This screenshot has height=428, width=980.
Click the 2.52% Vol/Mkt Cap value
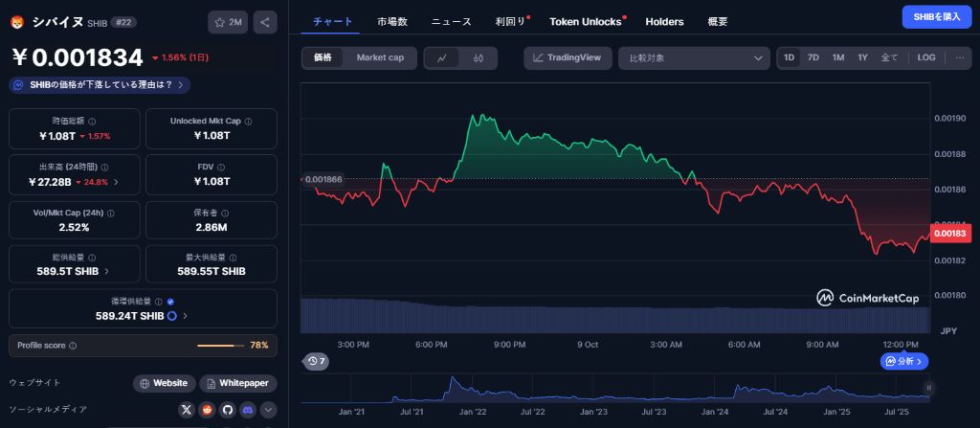tap(74, 227)
